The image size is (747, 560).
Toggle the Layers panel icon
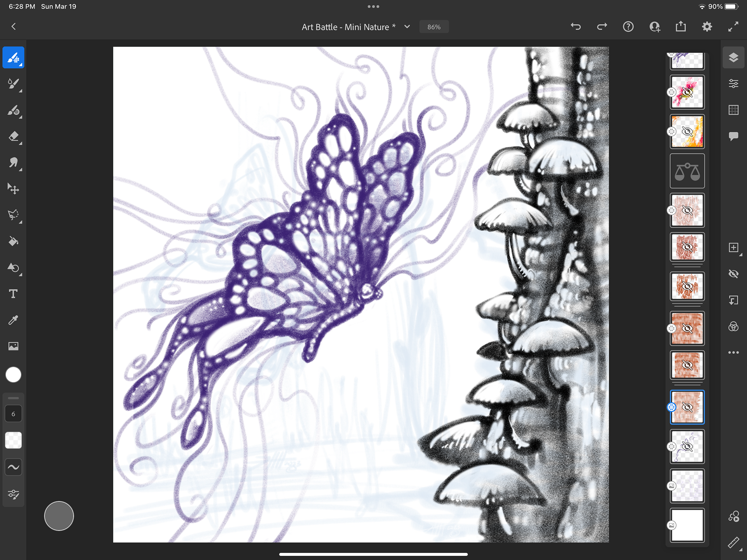pyautogui.click(x=733, y=58)
